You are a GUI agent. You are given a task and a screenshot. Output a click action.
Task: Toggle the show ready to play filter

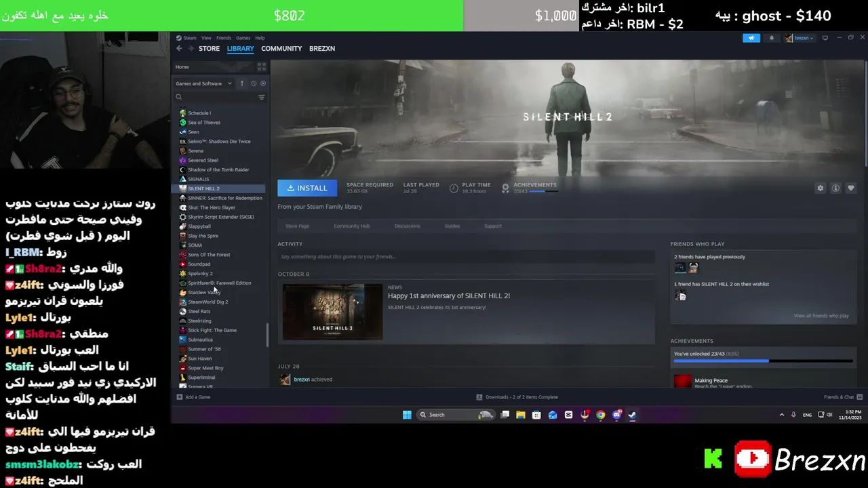263,83
